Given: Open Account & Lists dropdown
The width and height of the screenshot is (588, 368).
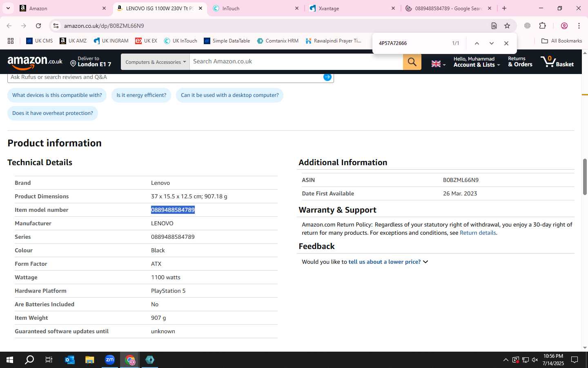Looking at the screenshot, I should tap(477, 62).
